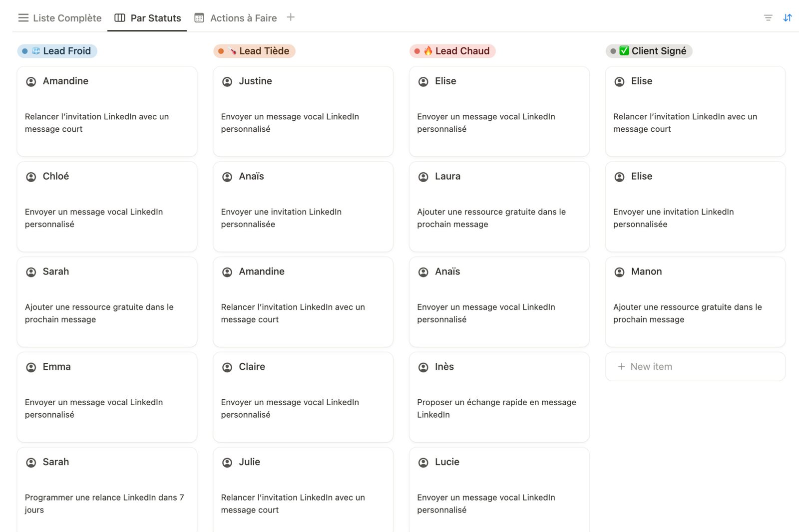Switch to the Liste Complète tab
Image resolution: width=799 pixels, height=532 pixels.
coord(60,18)
